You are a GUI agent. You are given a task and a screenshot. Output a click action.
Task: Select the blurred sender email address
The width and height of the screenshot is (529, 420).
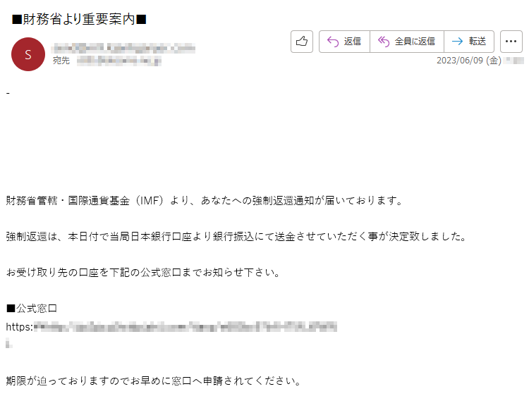pos(123,48)
